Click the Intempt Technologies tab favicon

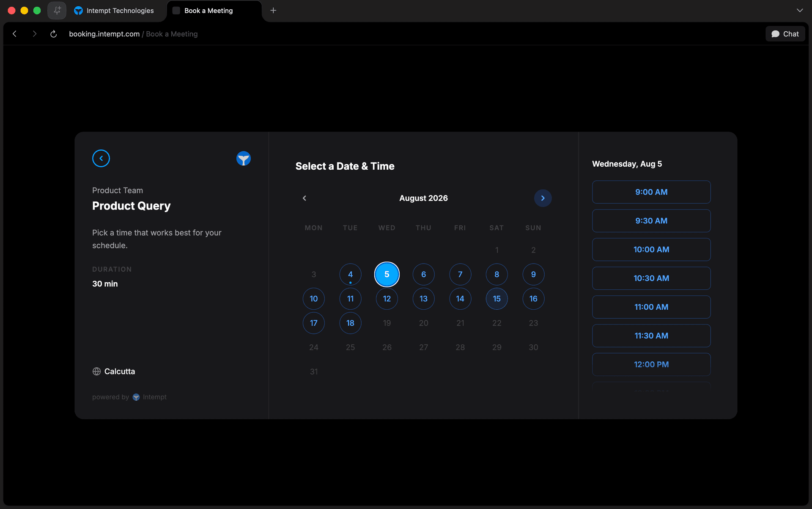point(78,11)
